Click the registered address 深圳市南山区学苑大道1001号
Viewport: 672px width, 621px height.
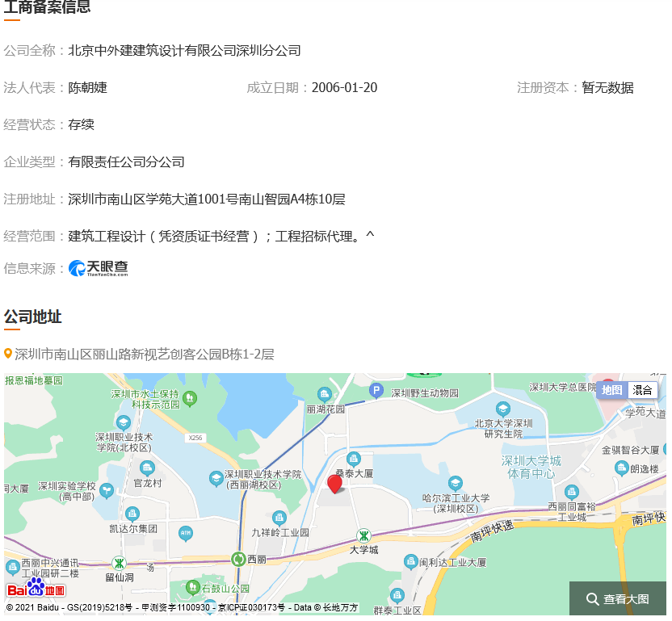(153, 199)
